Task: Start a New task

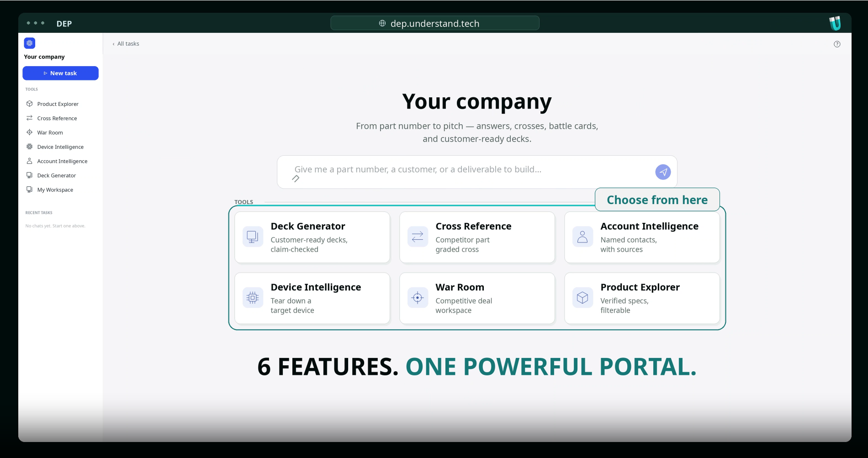Action: 60,73
